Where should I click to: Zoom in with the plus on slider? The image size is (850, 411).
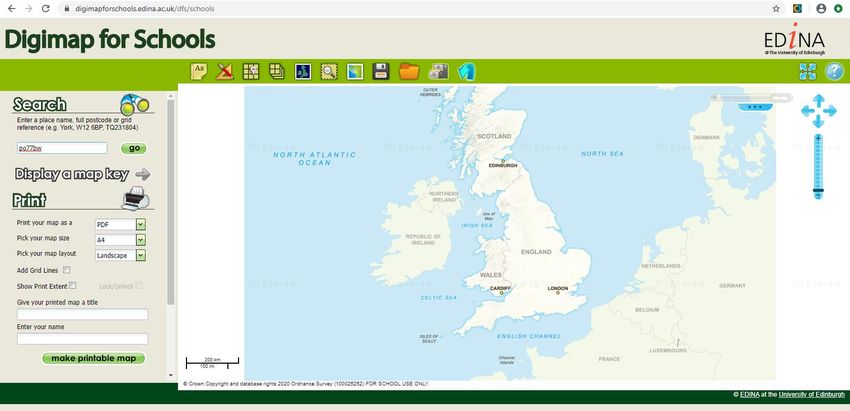pos(819,138)
